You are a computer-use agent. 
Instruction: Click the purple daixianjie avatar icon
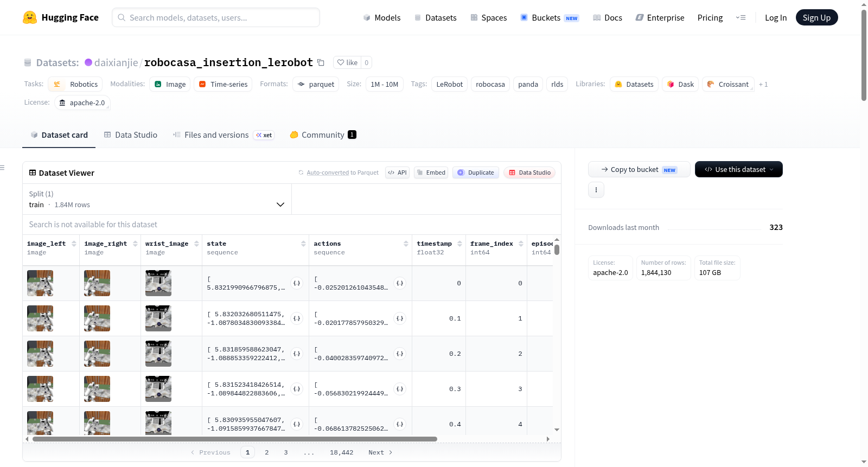coord(88,62)
